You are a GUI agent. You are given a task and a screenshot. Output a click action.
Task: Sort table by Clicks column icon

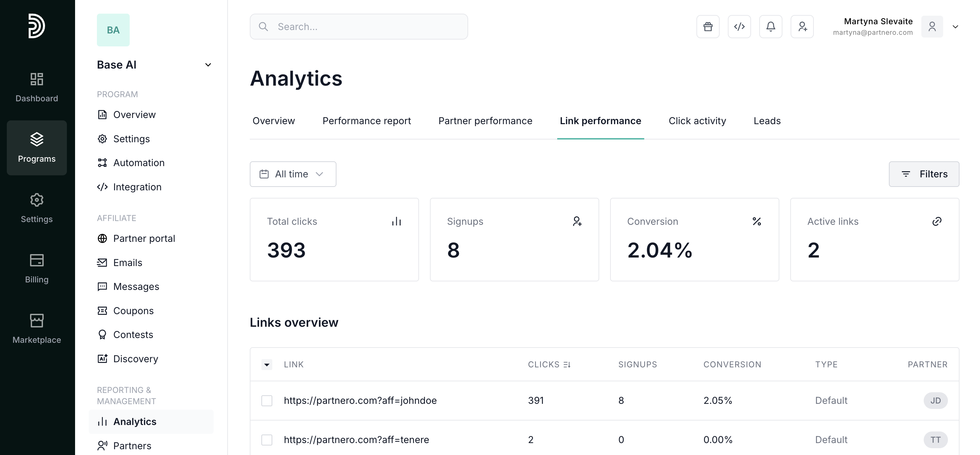click(x=567, y=365)
